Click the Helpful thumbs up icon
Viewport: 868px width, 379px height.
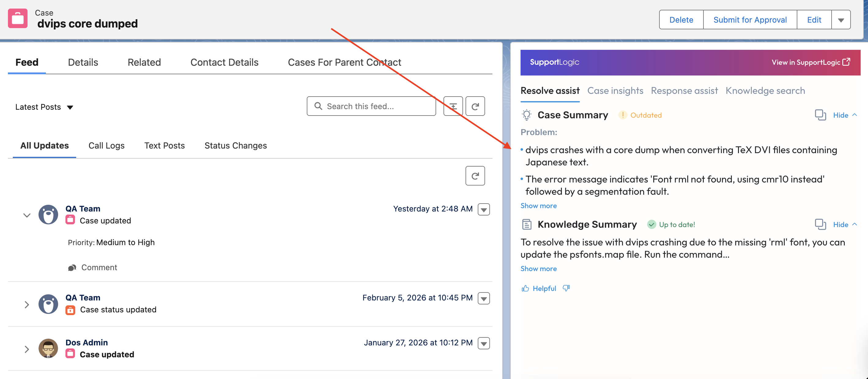click(x=525, y=289)
